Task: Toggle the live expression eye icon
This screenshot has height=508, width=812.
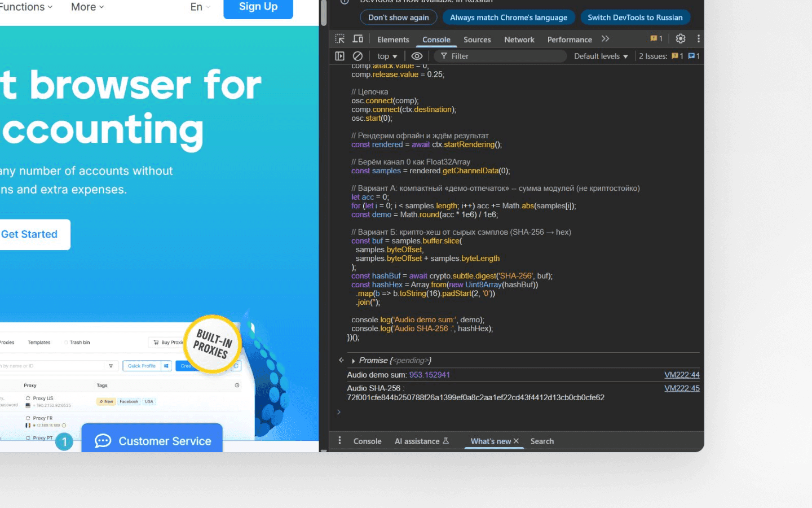Action: pyautogui.click(x=417, y=56)
